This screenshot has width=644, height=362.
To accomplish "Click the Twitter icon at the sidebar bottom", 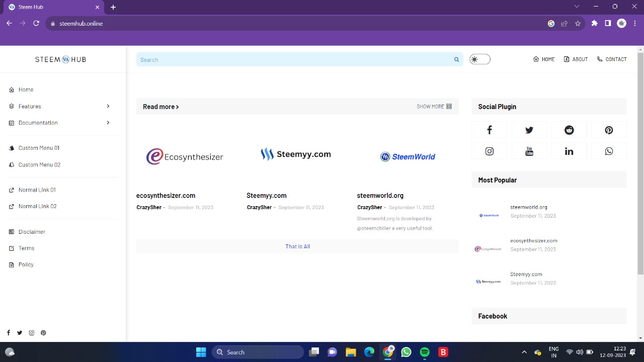I will [x=20, y=333].
